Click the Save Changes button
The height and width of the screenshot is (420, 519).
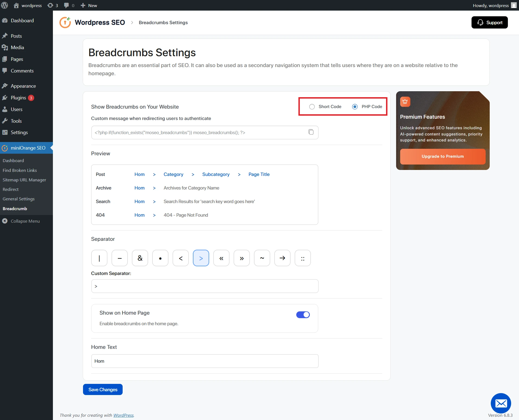tap(103, 389)
